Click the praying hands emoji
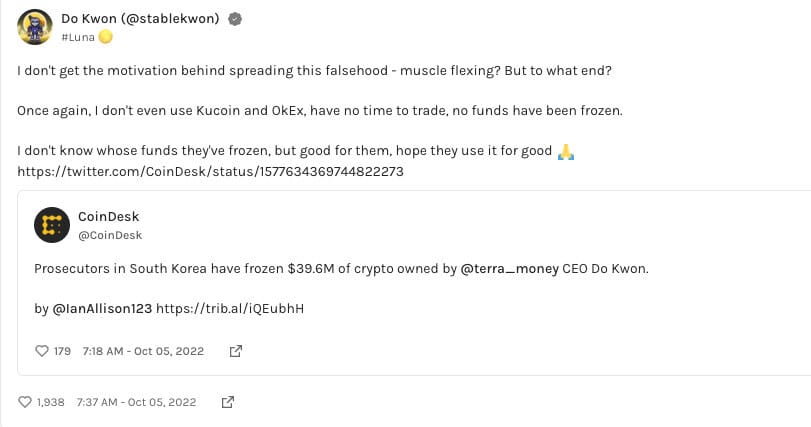This screenshot has width=811, height=427. click(565, 151)
